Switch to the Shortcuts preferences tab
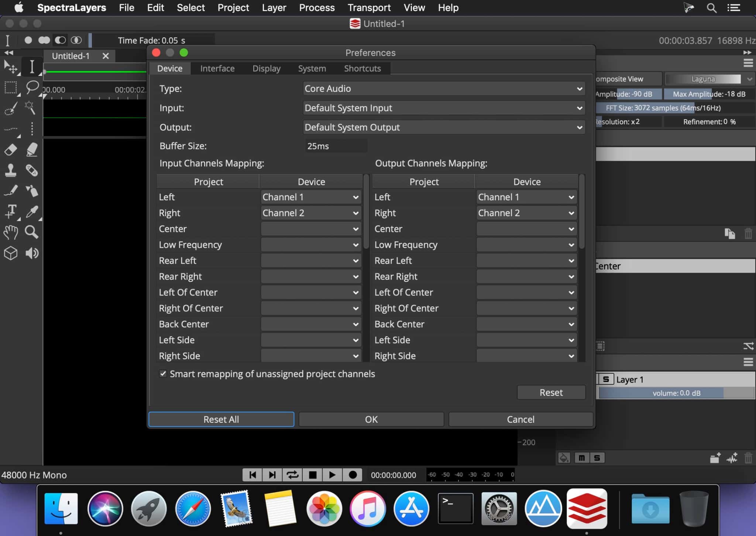This screenshot has width=756, height=536. click(x=362, y=68)
